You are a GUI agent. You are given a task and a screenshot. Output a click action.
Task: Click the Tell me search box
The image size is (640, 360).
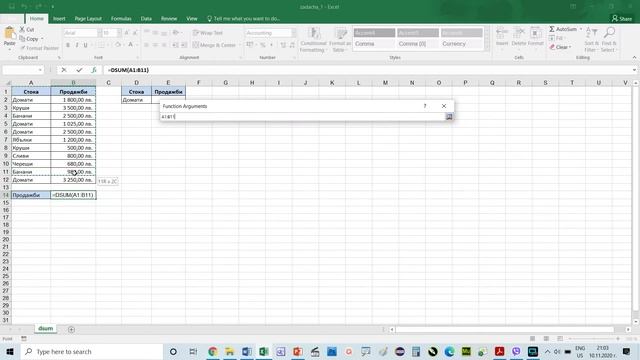point(244,19)
